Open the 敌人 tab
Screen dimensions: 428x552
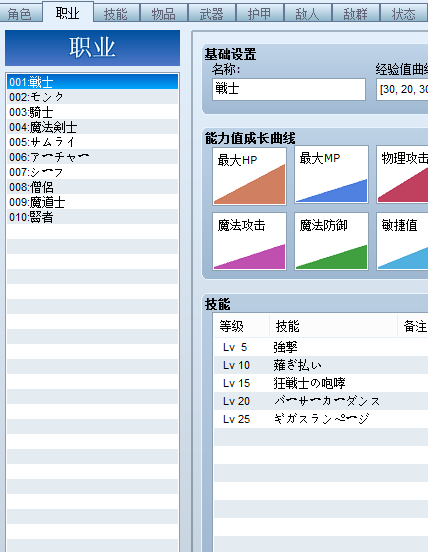coord(308,14)
